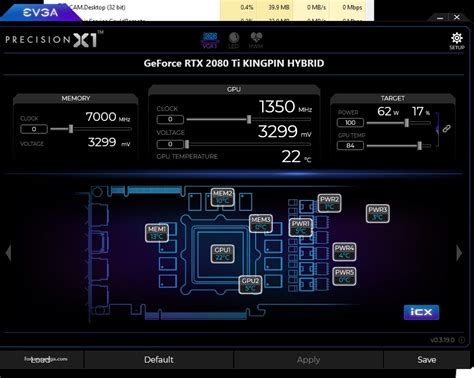
Task: Select the PWR2 temperature sensor
Action: click(329, 203)
